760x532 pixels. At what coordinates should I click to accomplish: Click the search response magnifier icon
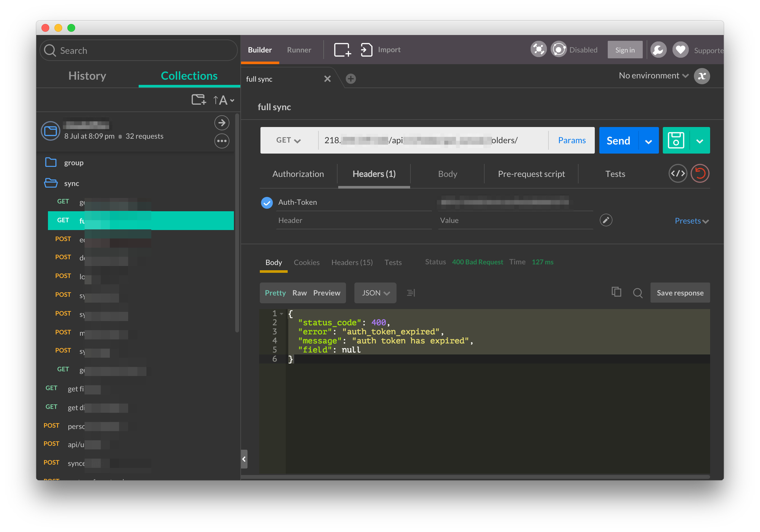pos(638,293)
